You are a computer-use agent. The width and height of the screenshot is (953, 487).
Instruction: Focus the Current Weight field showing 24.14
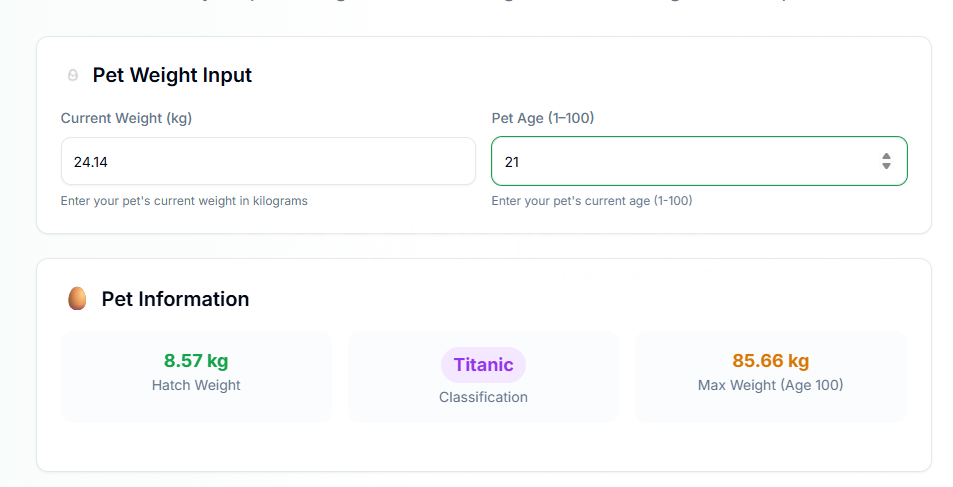tap(268, 161)
